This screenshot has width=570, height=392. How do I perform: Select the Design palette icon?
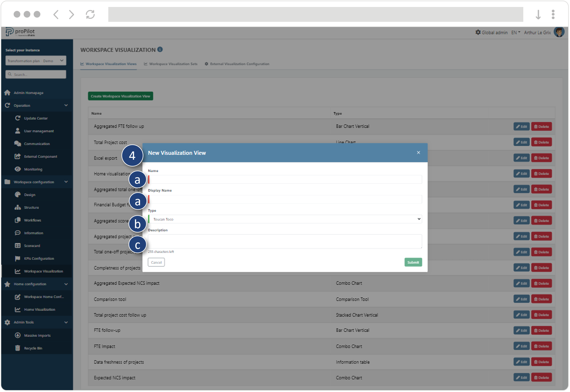click(x=18, y=195)
